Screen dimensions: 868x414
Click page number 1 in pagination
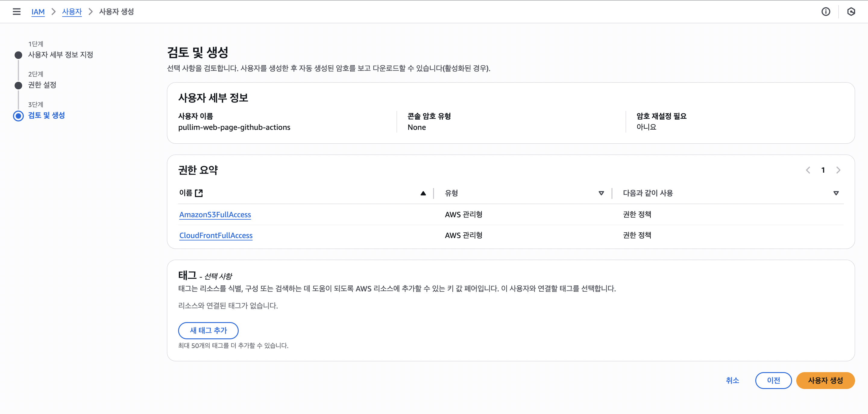[x=823, y=170]
